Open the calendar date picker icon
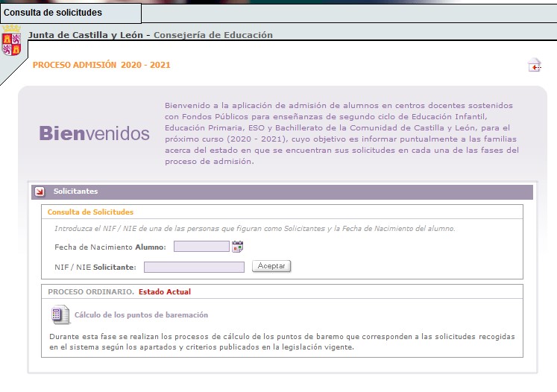The height and width of the screenshot is (392, 557). pyautogui.click(x=237, y=247)
